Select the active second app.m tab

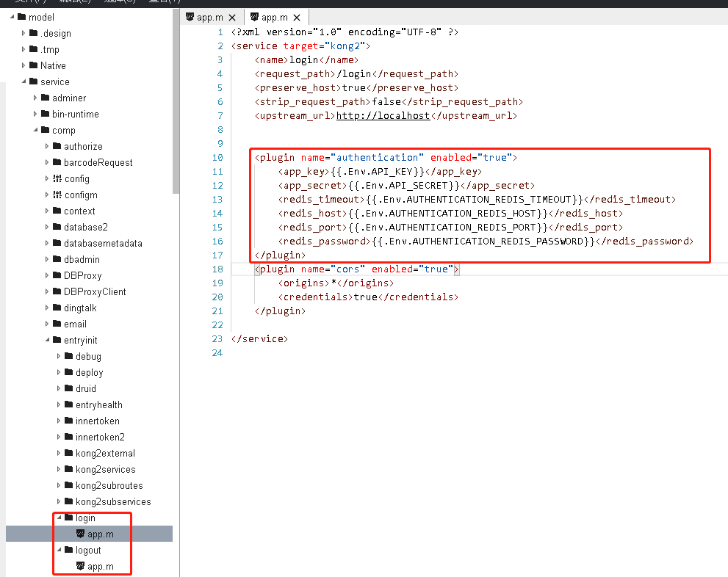(x=274, y=18)
